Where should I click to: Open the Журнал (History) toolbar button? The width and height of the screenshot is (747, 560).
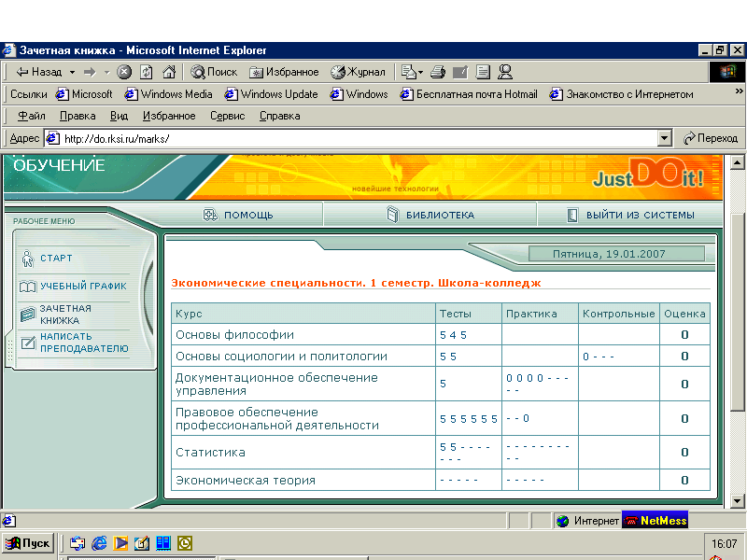click(x=358, y=72)
